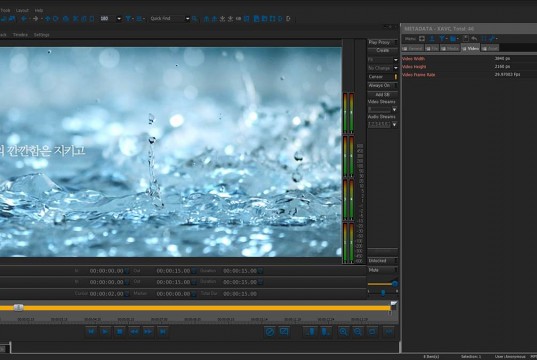Click the Video Frame Rate field label
This screenshot has height=360, width=537.
[419, 74]
